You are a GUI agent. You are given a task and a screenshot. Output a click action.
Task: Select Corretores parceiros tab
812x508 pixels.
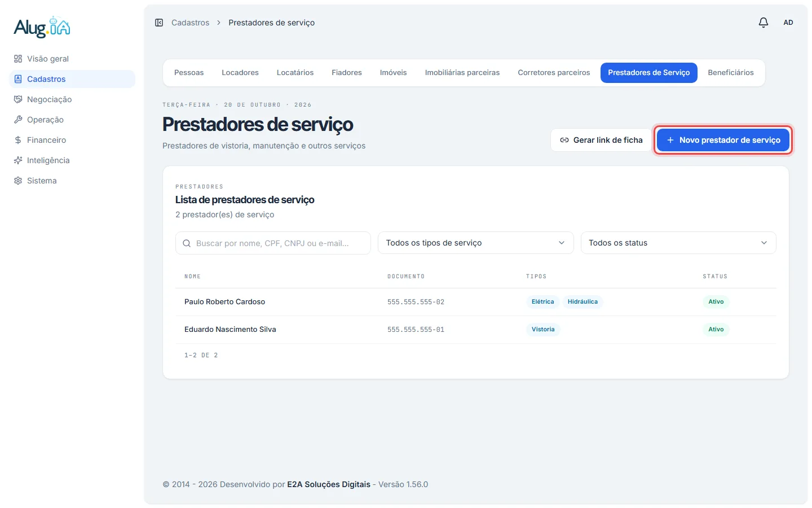click(554, 73)
